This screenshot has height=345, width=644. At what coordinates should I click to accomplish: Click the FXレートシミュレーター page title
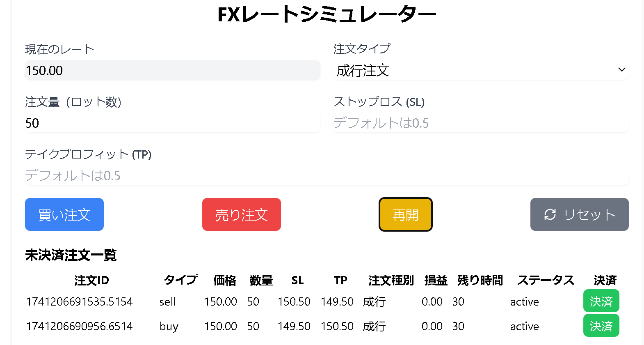[327, 13]
